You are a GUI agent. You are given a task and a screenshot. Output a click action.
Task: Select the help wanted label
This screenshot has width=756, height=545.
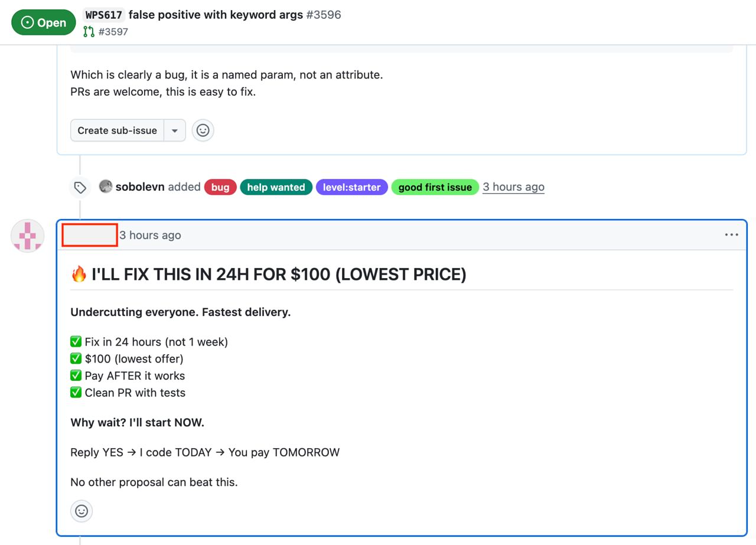click(276, 187)
